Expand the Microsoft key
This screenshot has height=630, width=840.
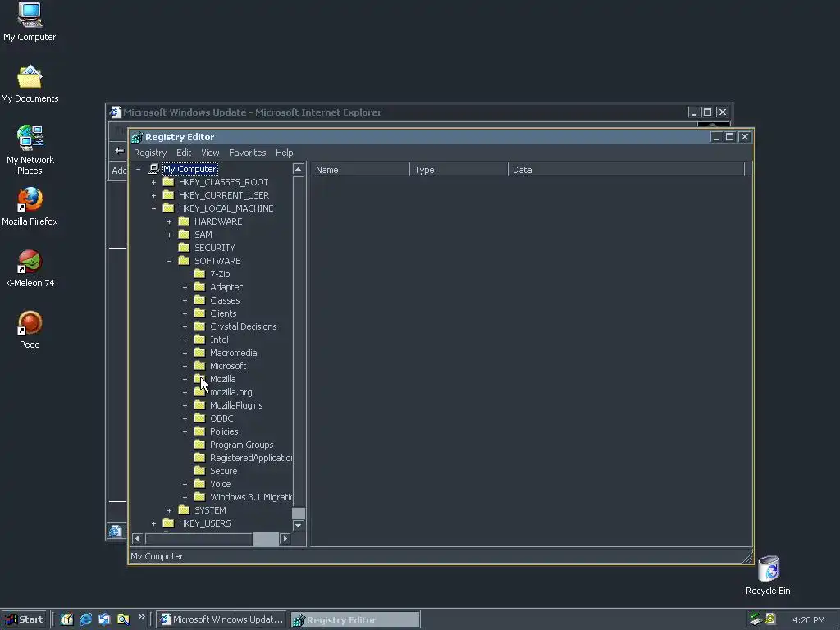coord(185,366)
